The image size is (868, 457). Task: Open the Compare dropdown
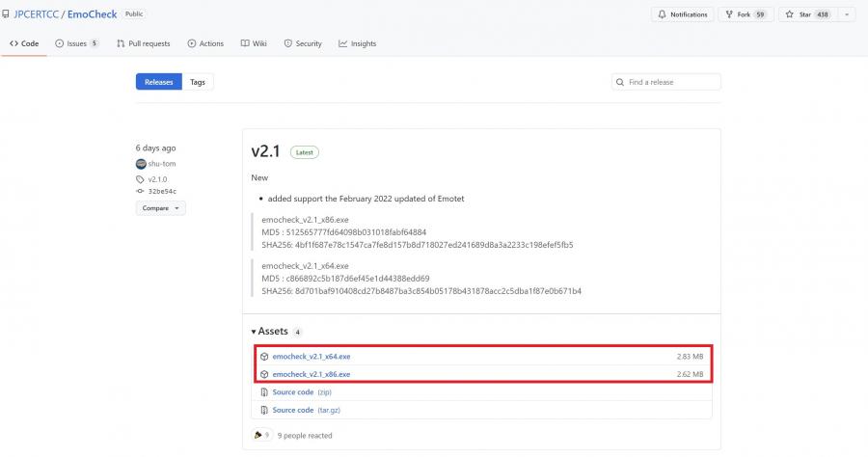click(160, 208)
